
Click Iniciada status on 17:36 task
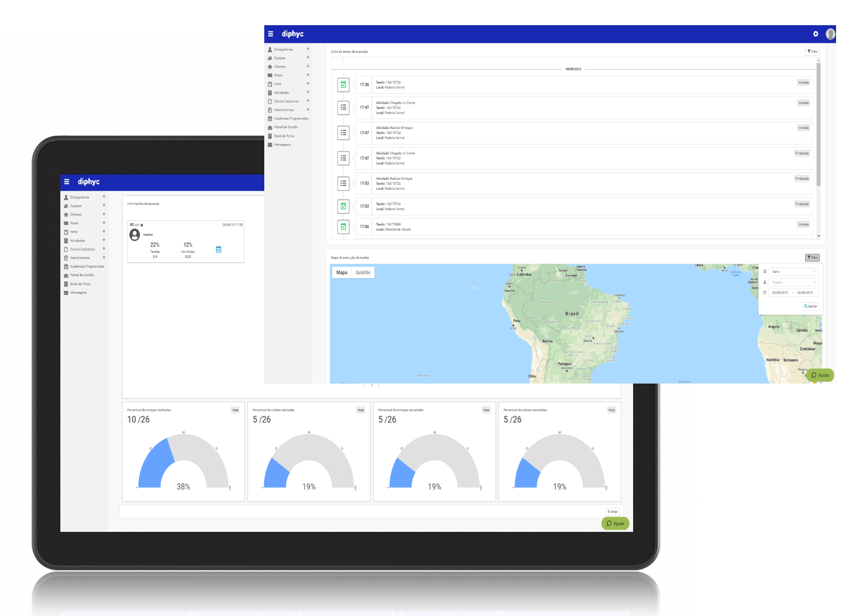(803, 83)
